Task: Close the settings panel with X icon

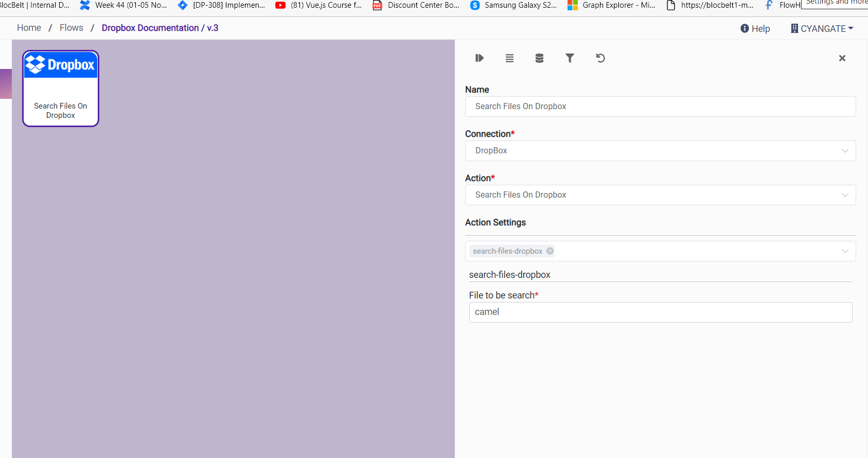Action: [842, 58]
